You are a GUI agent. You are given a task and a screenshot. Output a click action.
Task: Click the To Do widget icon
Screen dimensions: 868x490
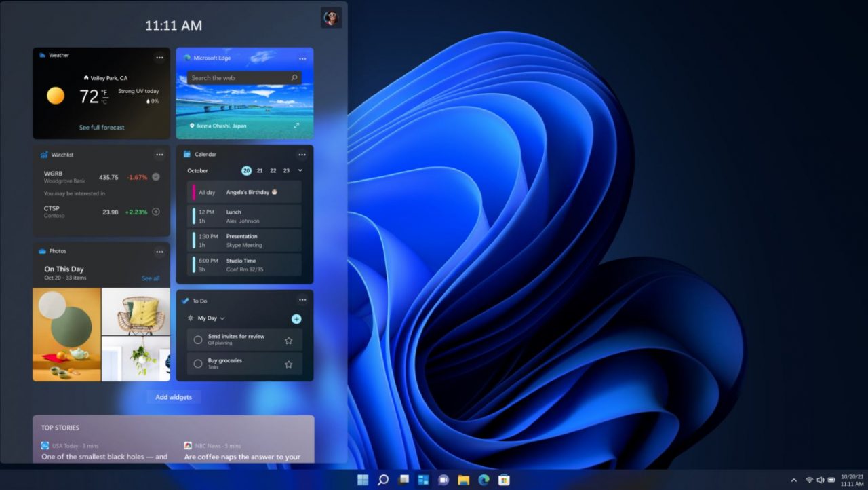tap(184, 301)
